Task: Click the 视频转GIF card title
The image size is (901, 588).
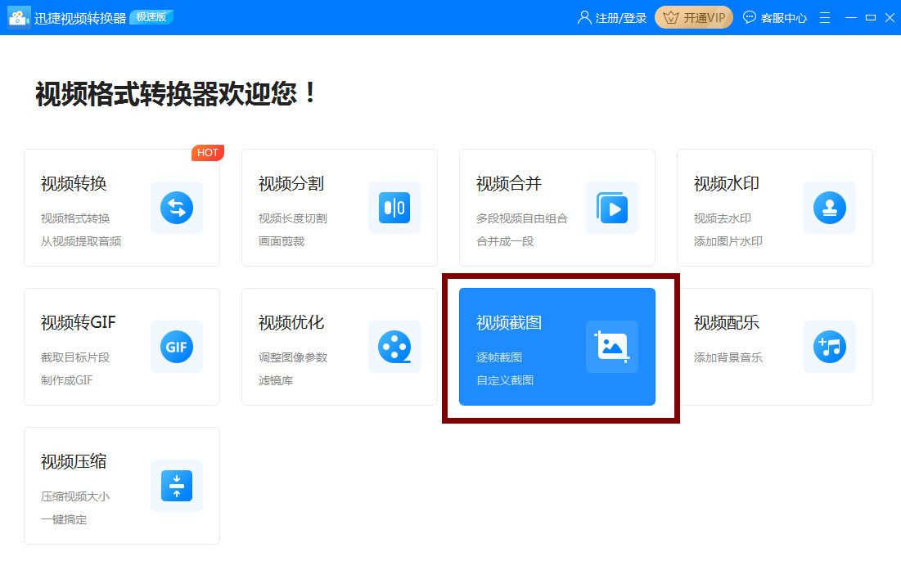Action: (x=79, y=323)
